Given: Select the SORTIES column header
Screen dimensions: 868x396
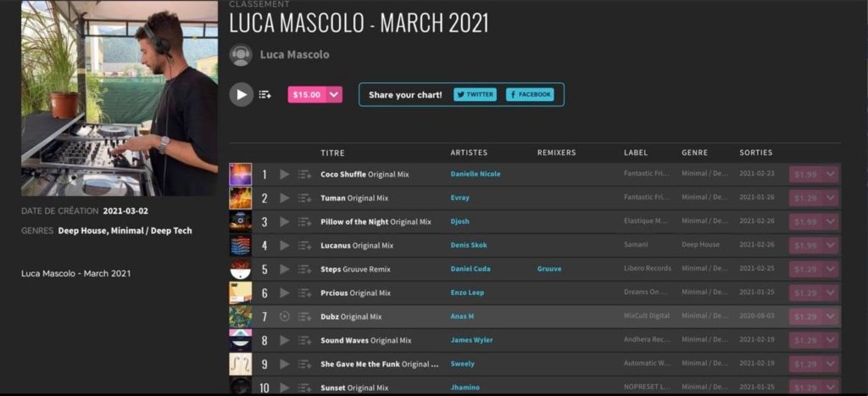Looking at the screenshot, I should (755, 153).
